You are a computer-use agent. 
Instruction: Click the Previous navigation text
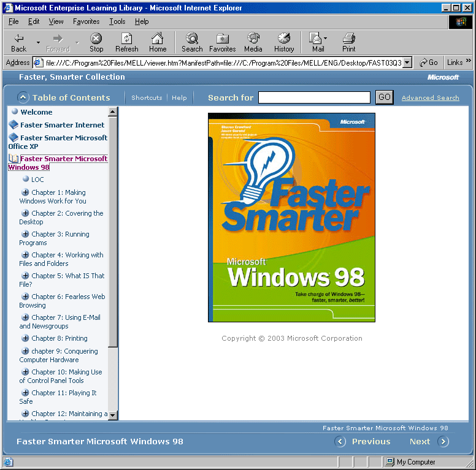click(371, 441)
